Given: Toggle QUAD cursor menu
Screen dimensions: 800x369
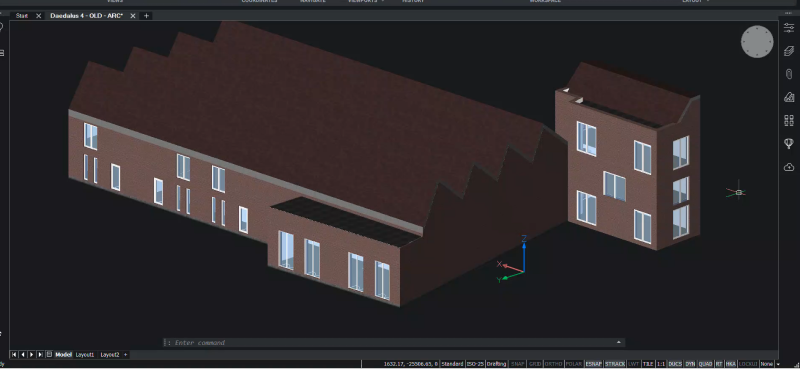Looking at the screenshot, I should 706,364.
